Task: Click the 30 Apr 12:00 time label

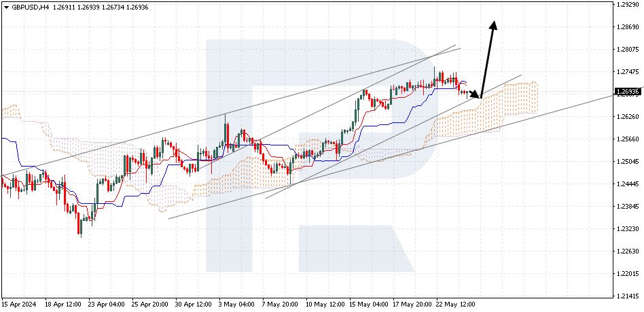Action: point(193,305)
